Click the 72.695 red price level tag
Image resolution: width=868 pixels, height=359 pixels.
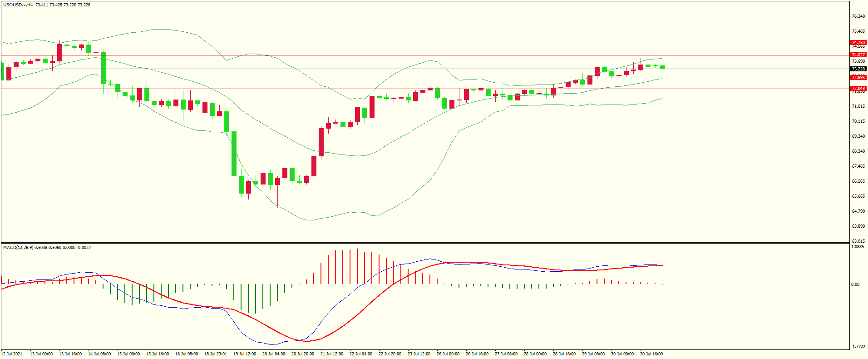[858, 78]
